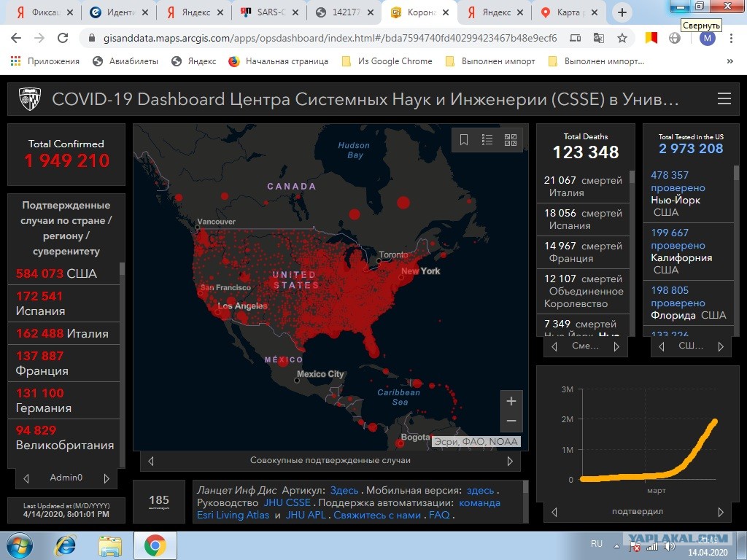Image resolution: width=747 pixels, height=560 pixels.
Task: Select 584 073 США in country list
Action: pos(63,274)
